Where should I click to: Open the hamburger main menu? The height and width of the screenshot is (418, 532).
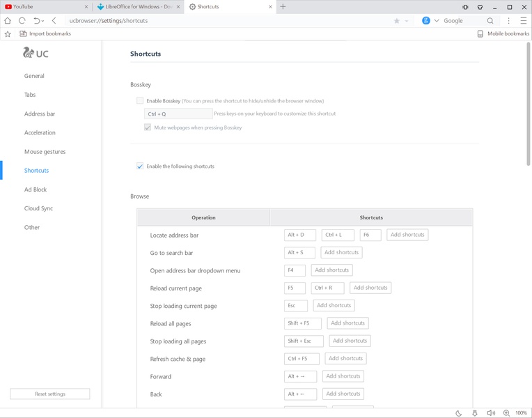point(524,21)
